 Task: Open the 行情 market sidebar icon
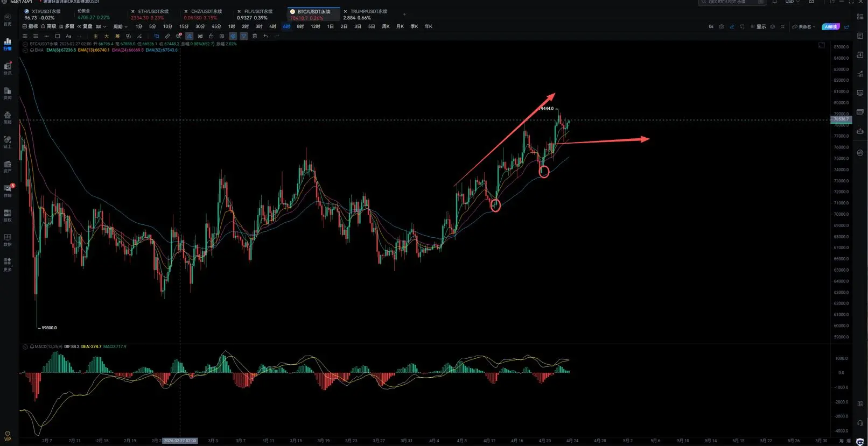point(8,44)
